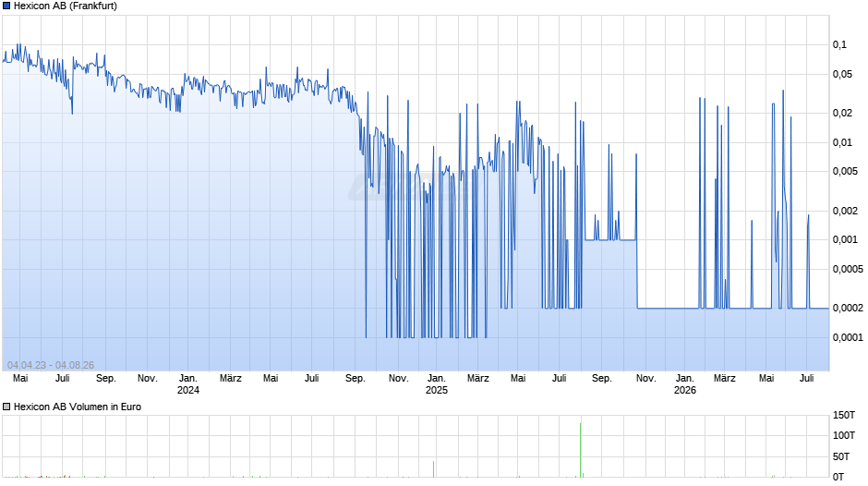
Task: Click the 0,0005 price axis label
Action: pos(848,269)
